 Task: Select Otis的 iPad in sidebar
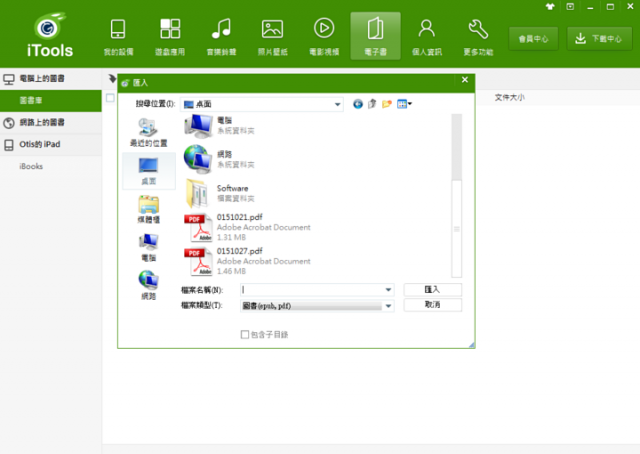51,145
